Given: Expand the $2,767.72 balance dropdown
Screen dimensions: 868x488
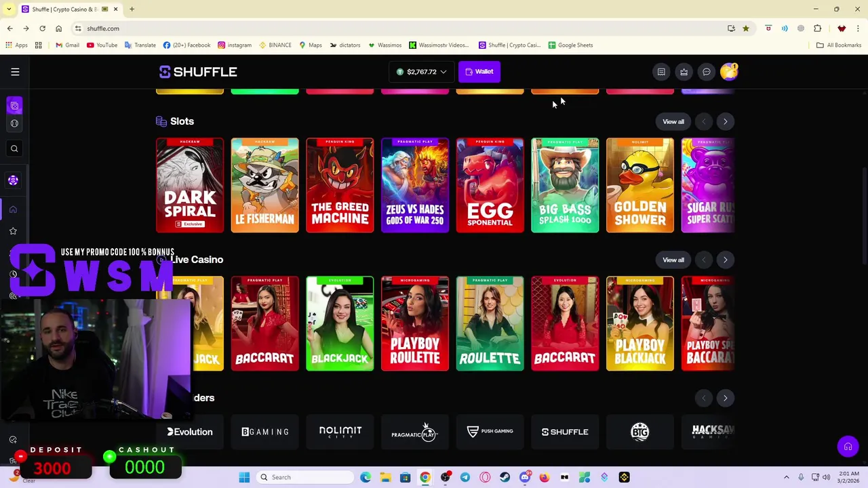Looking at the screenshot, I should coord(422,72).
